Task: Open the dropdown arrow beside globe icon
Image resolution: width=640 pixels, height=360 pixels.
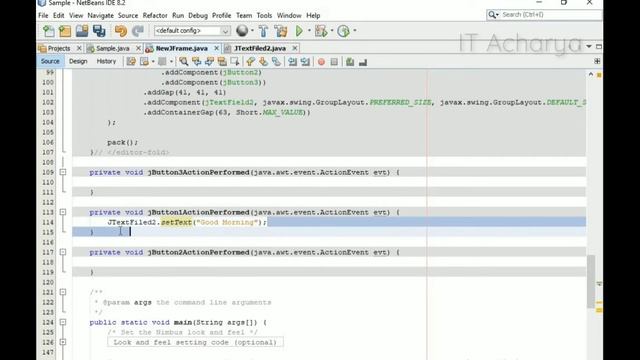Action: [x=252, y=31]
